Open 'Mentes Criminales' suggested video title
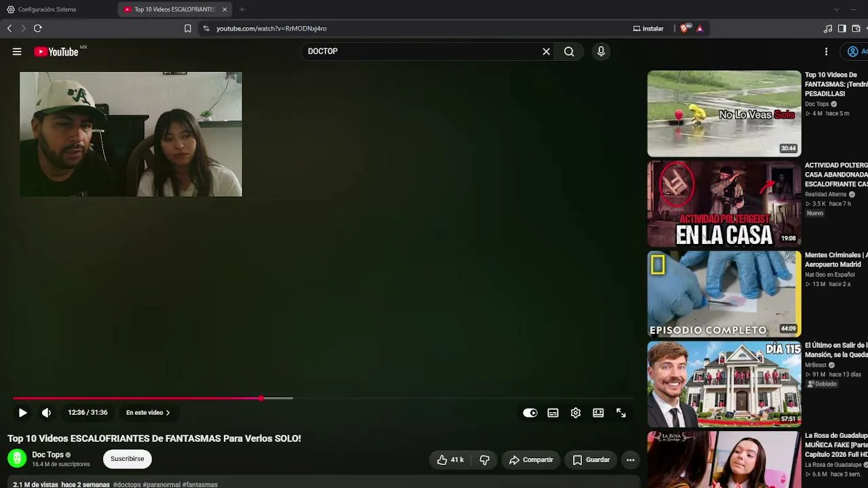This screenshot has width=868, height=488. (836, 260)
